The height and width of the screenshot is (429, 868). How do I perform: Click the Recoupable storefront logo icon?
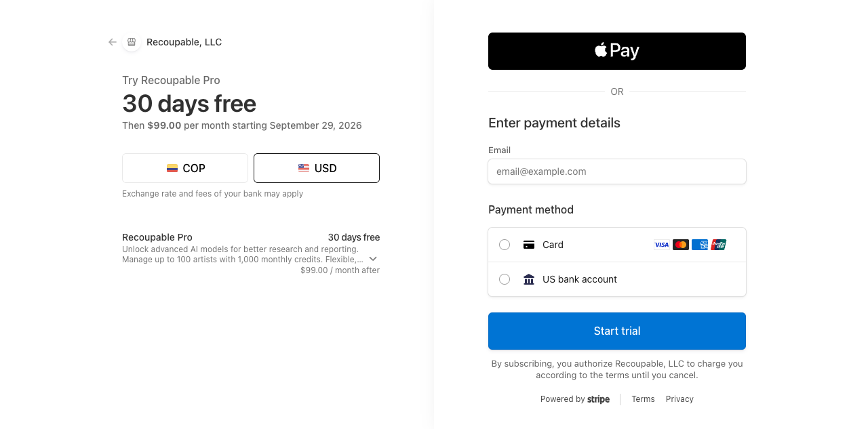[x=132, y=42]
